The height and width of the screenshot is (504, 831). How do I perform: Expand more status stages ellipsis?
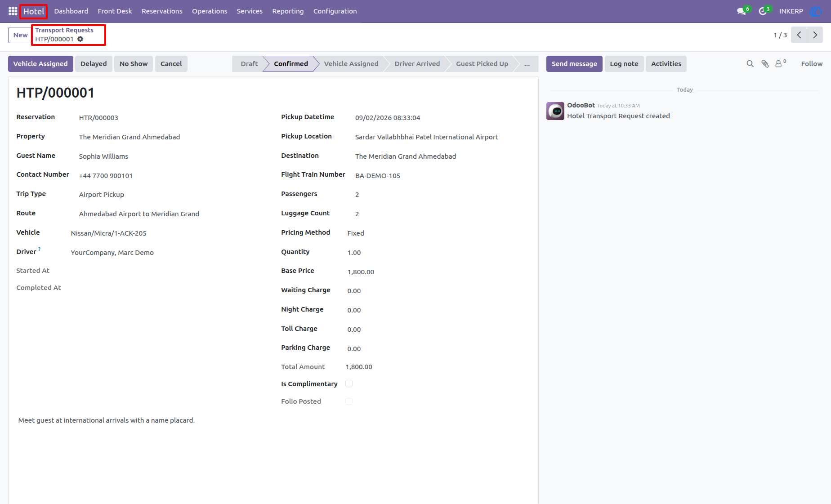click(x=527, y=64)
